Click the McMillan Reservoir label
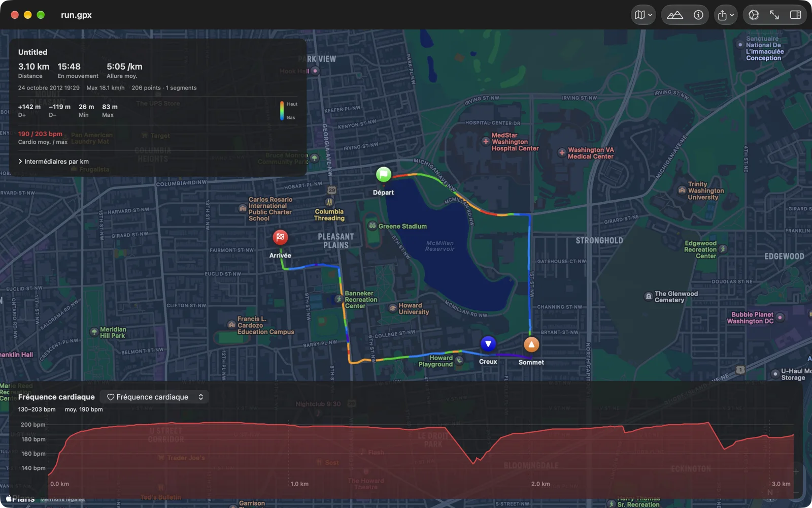Viewport: 812px width, 508px height. tap(439, 246)
